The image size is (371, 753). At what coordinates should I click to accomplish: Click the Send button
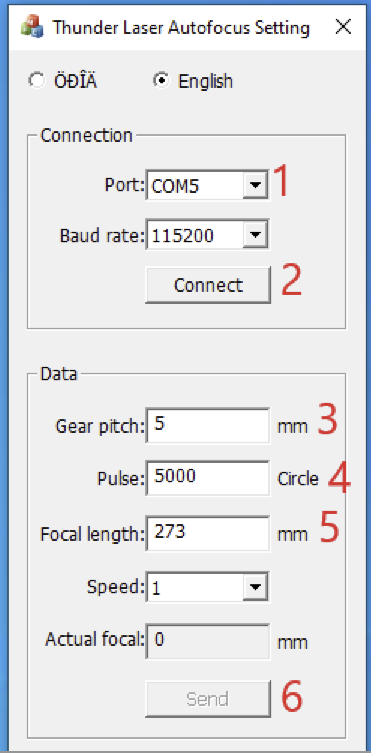coord(208,699)
